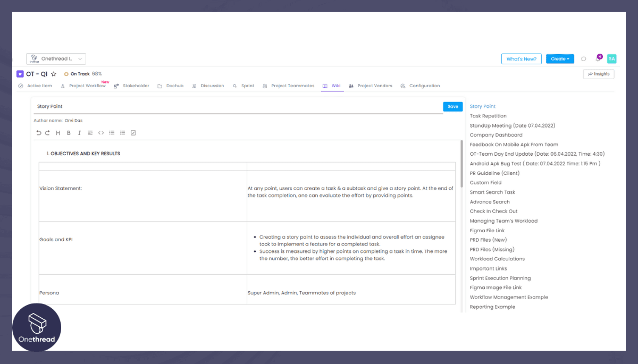Apply Italic formatting from the toolbar

(x=79, y=133)
